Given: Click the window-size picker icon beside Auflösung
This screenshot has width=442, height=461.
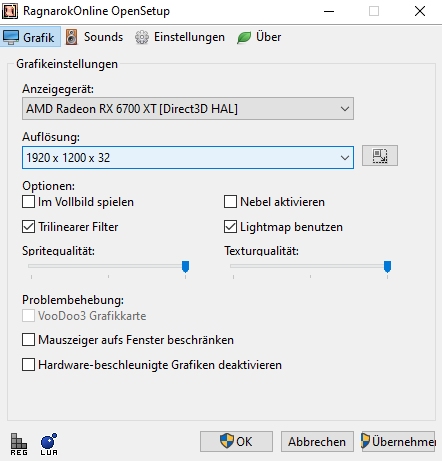Looking at the screenshot, I should 380,156.
